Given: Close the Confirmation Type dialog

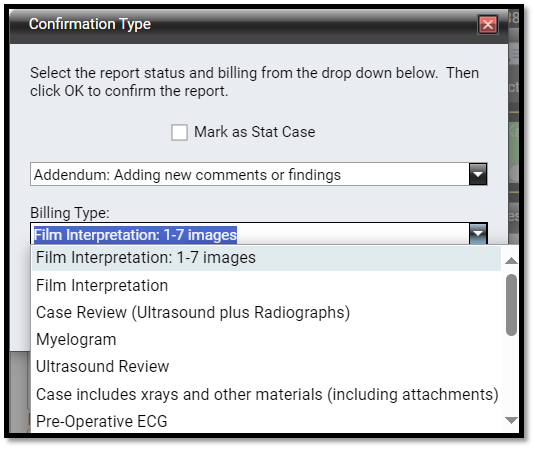Looking at the screenshot, I should coord(488,25).
